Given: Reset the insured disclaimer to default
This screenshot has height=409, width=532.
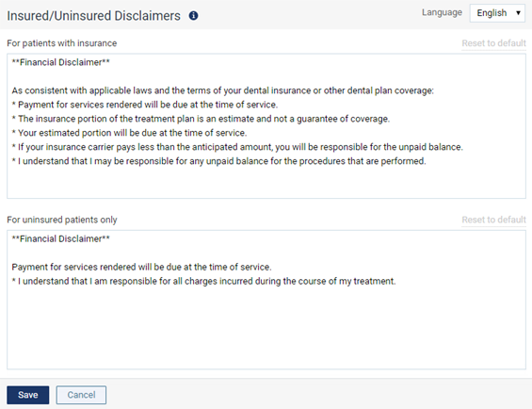Looking at the screenshot, I should click(493, 43).
